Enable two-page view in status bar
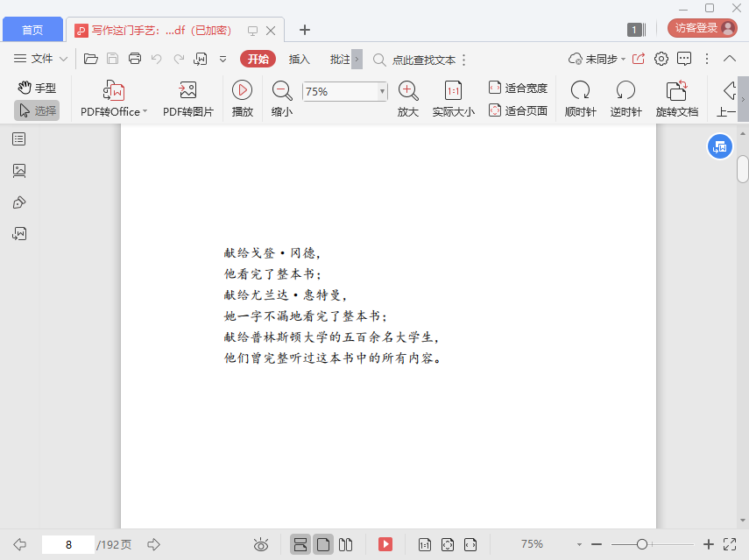 coord(346,544)
